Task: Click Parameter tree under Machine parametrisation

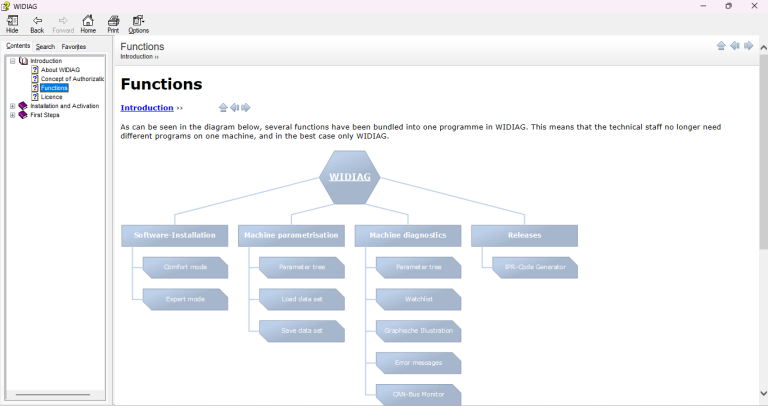Action: coord(302,267)
